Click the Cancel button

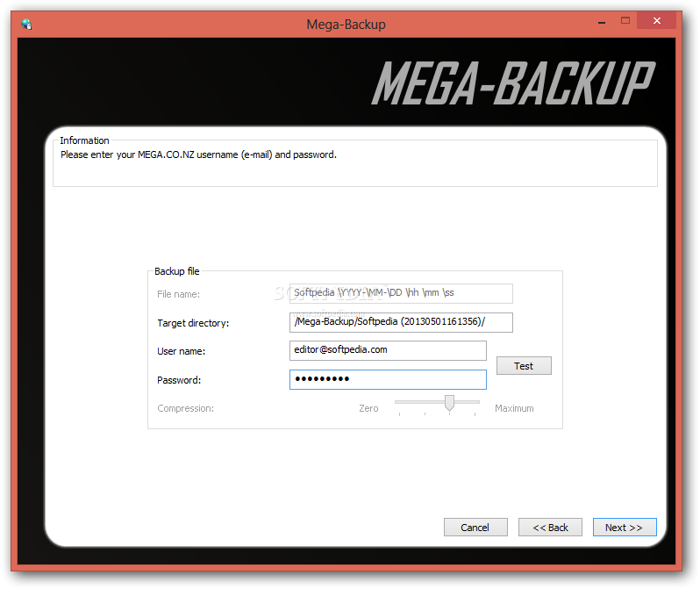(x=475, y=528)
